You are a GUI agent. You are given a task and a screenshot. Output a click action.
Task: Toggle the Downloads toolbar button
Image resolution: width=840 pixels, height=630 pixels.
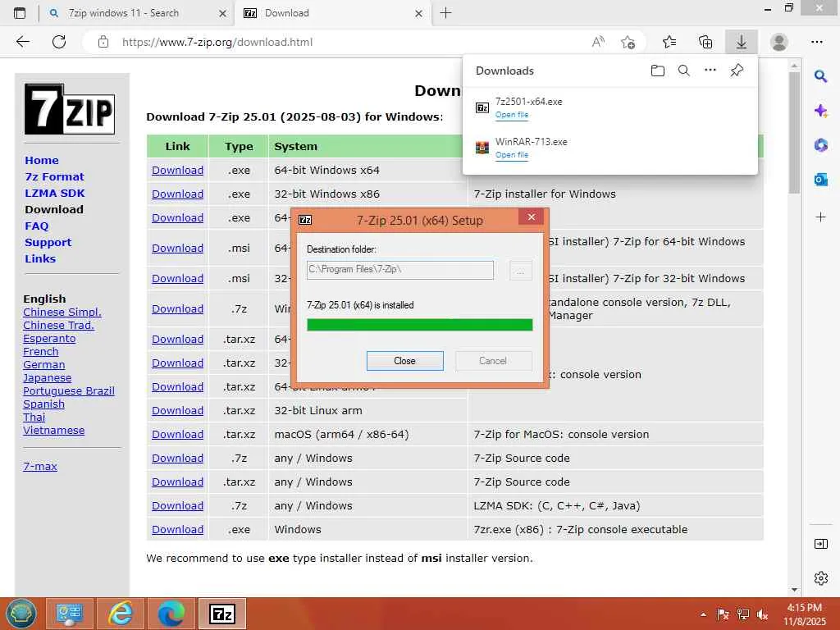point(742,42)
